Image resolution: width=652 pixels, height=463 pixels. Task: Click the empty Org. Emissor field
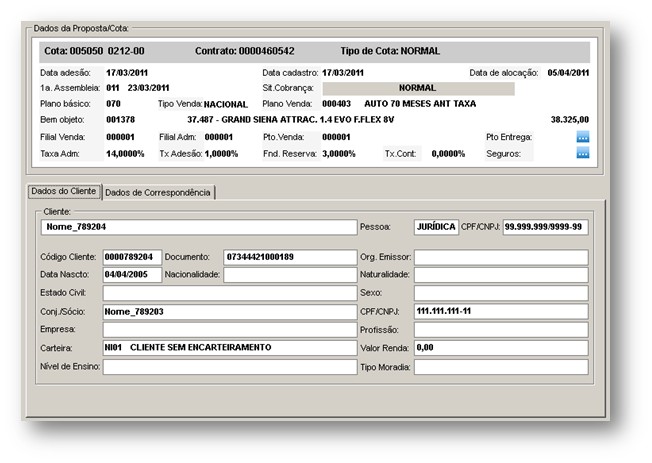click(501, 257)
